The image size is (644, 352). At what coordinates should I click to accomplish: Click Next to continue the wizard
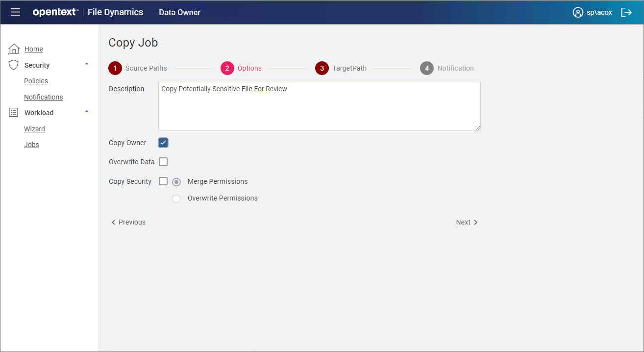click(x=467, y=222)
